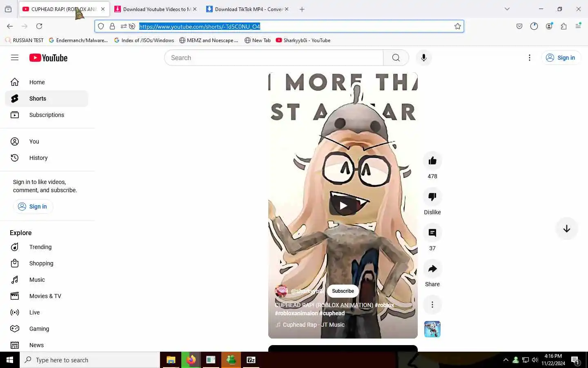Open the tracking protection shield icon
Image resolution: width=588 pixels, height=368 pixels.
(101, 27)
